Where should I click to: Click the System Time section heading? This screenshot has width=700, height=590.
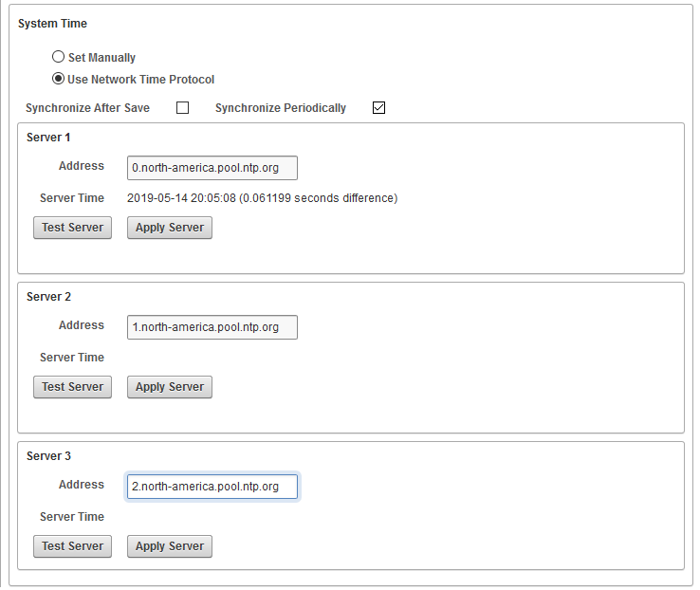[x=53, y=24]
